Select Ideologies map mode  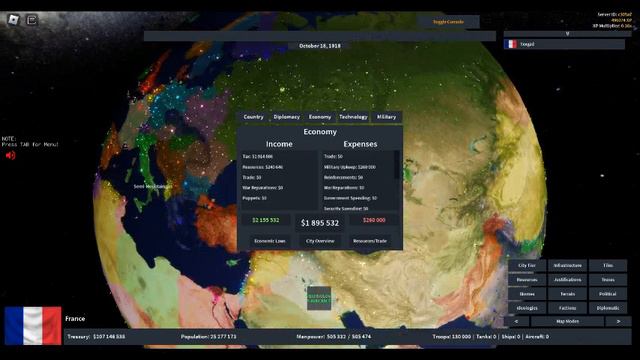click(527, 308)
